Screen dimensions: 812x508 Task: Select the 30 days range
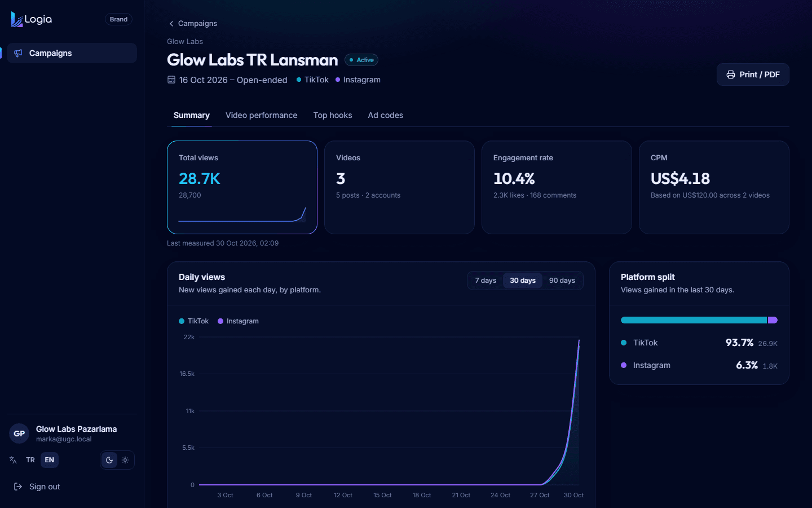523,281
